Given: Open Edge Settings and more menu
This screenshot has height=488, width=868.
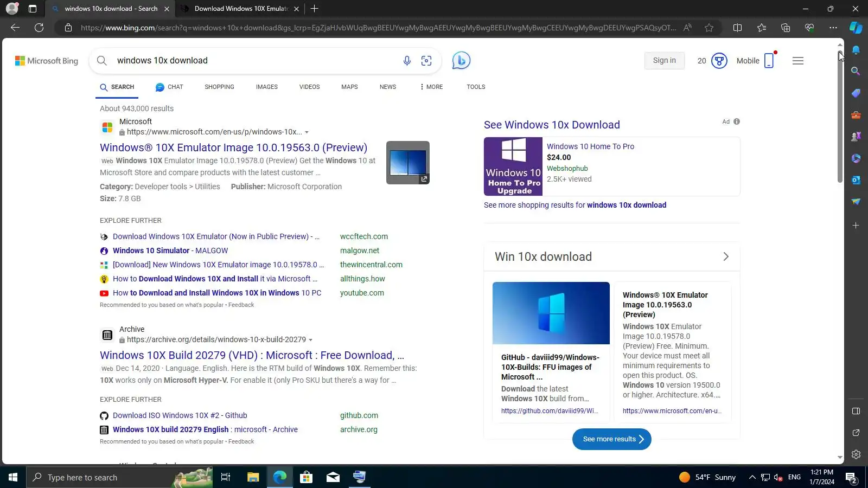Looking at the screenshot, I should (833, 28).
